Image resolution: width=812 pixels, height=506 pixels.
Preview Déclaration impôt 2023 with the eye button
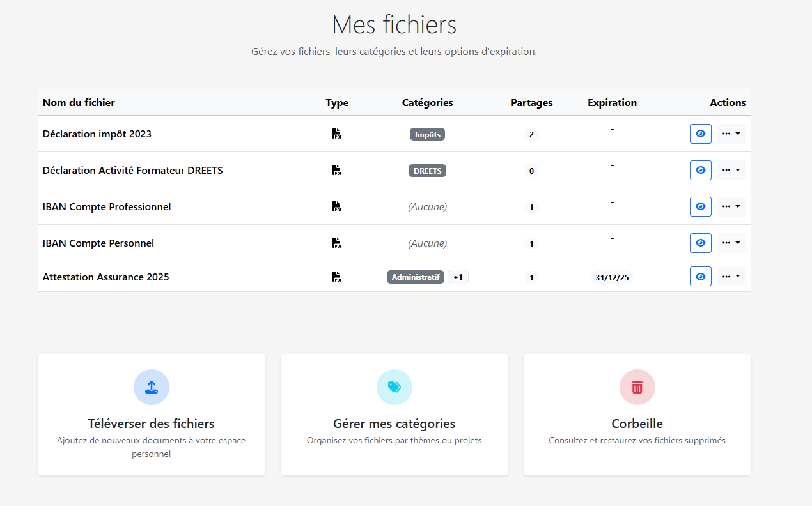700,134
